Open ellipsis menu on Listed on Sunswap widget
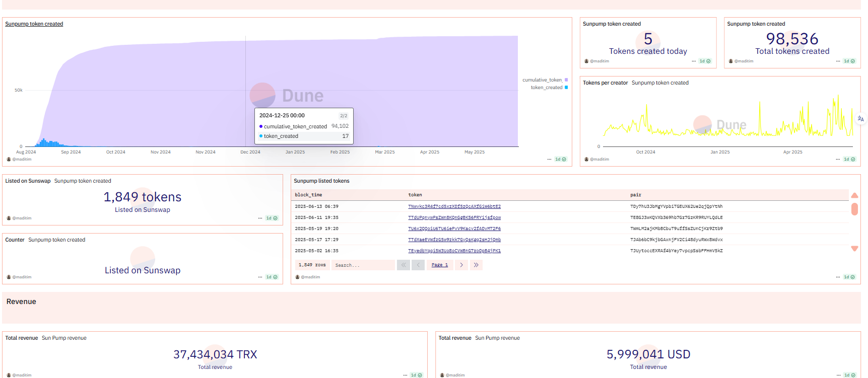Viewport: 868px width, 378px height. (x=260, y=218)
